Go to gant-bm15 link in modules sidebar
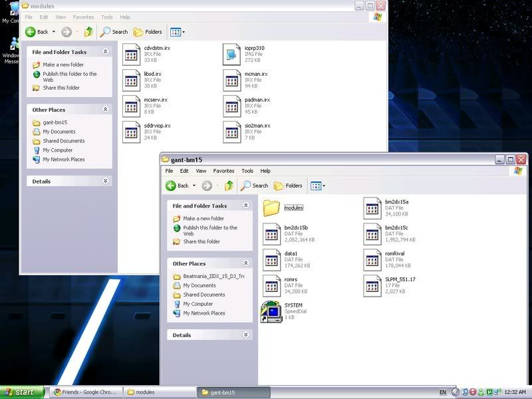 [x=55, y=122]
